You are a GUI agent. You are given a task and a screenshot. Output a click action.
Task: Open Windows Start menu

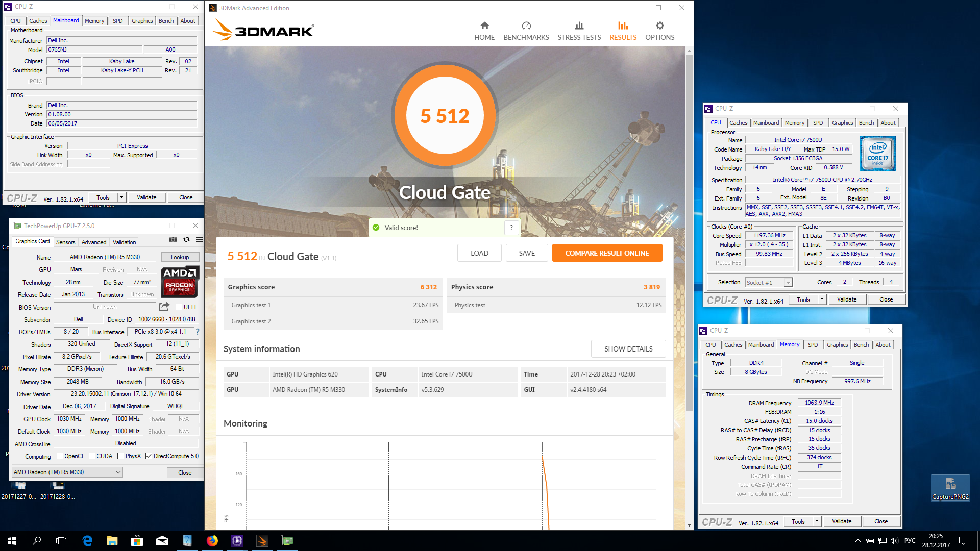12,541
